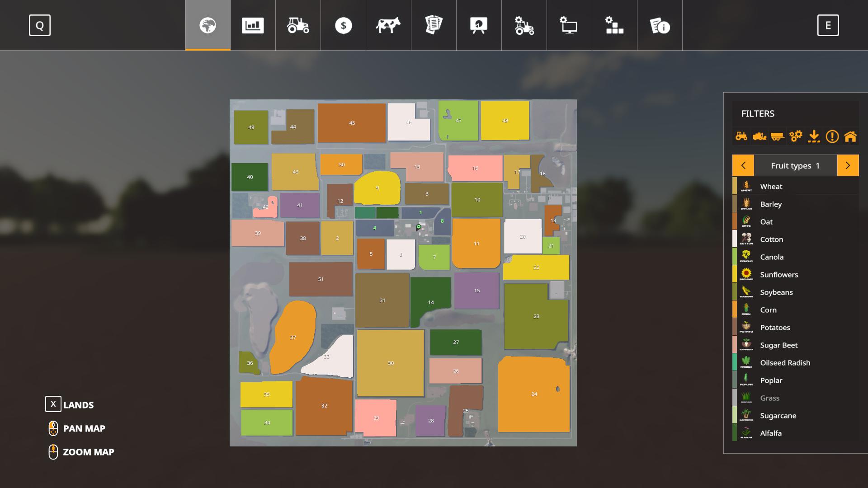Toggle the Sunflowers fruit type filter
Viewport: 868px width, 488px height.
pyautogui.click(x=778, y=275)
